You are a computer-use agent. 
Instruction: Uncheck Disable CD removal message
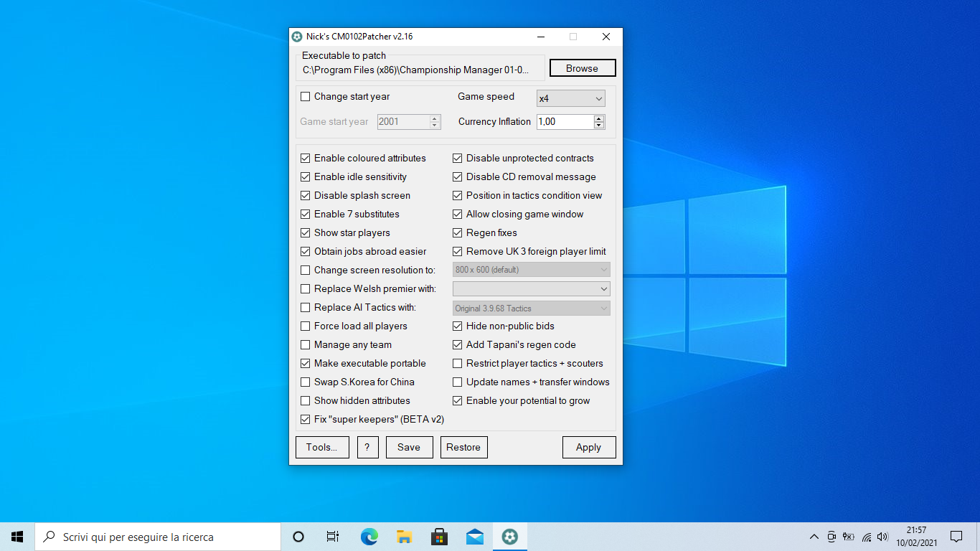click(x=458, y=177)
